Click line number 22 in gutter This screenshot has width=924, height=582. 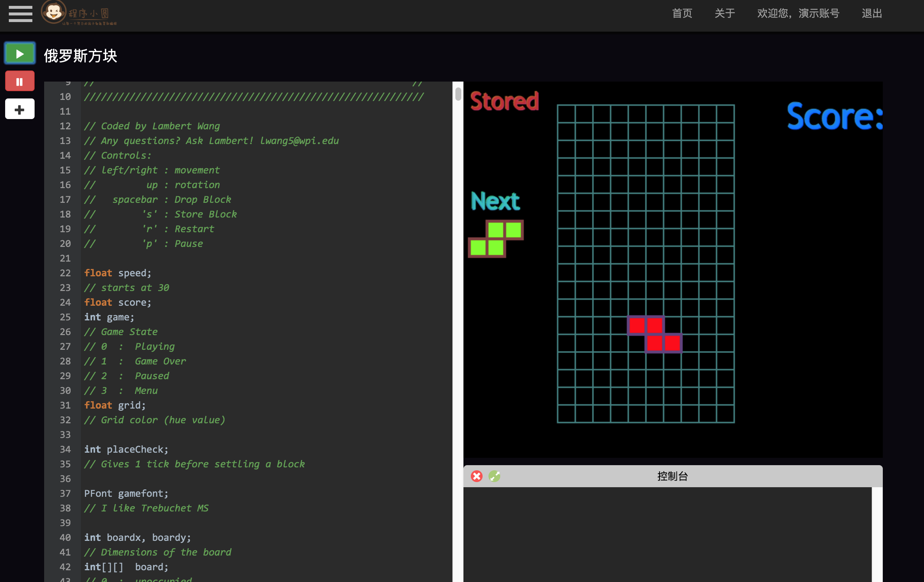[65, 273]
